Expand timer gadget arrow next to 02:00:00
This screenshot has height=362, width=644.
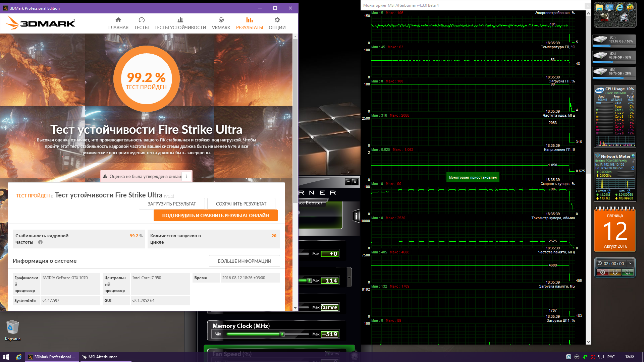coord(630,263)
